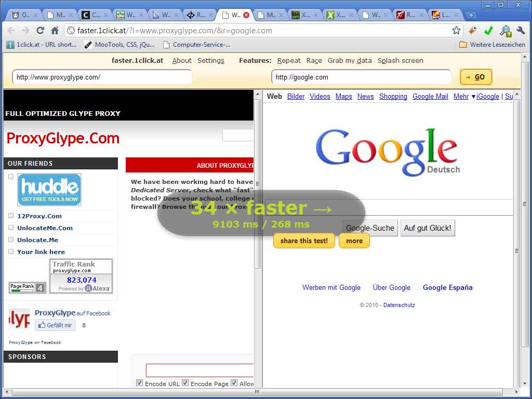Expand the Google Mehr dropdown
The width and height of the screenshot is (532, 399).
464,96
